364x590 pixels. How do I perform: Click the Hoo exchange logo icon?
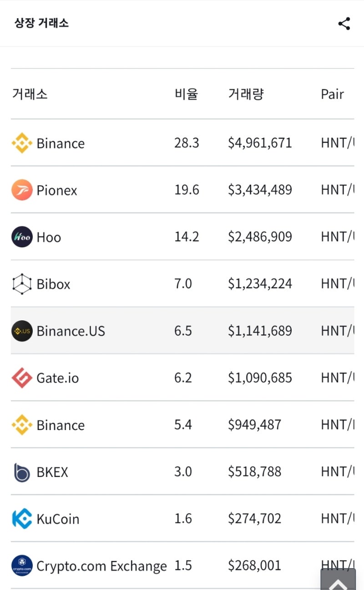[22, 237]
